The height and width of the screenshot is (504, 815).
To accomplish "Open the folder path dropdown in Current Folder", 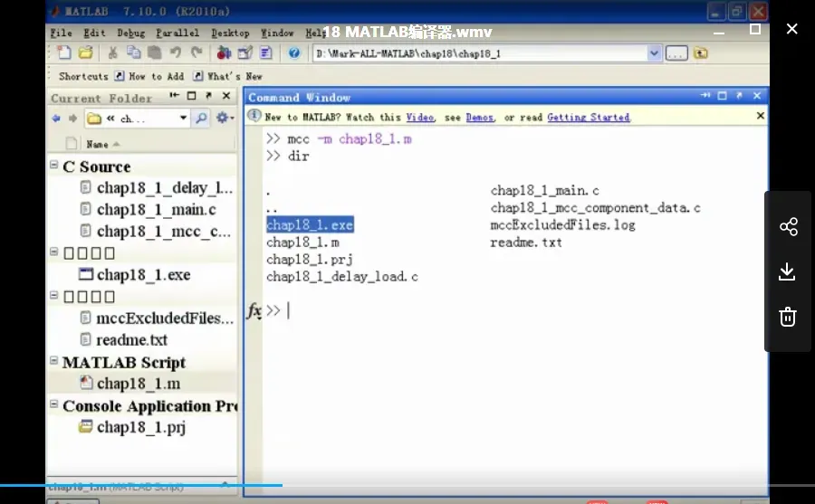I will [183, 118].
